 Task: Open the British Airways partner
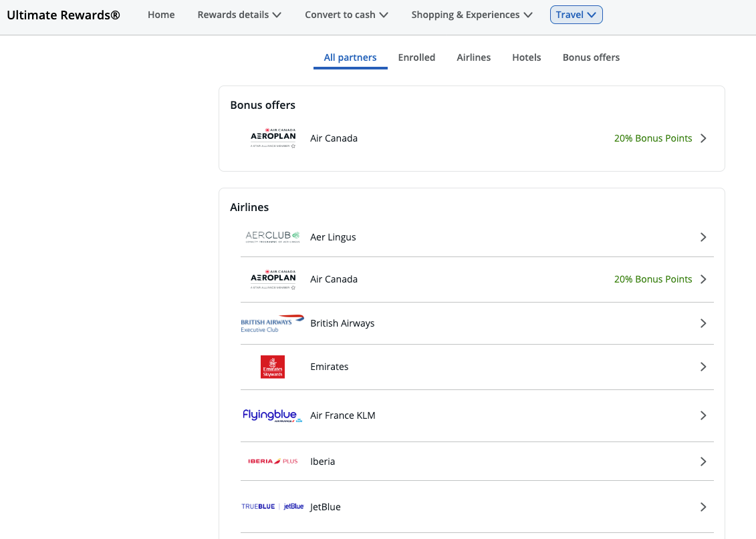(x=477, y=323)
